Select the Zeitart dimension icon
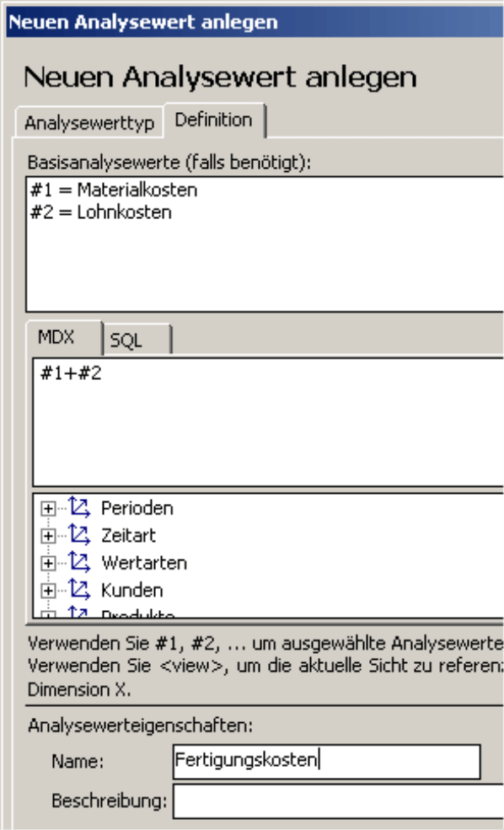504x830 pixels. [79, 535]
